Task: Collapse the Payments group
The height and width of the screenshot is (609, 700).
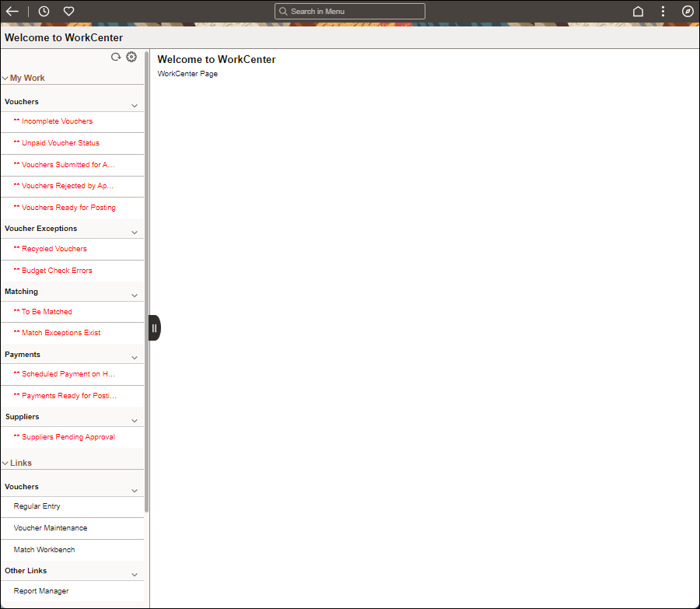Action: [135, 358]
